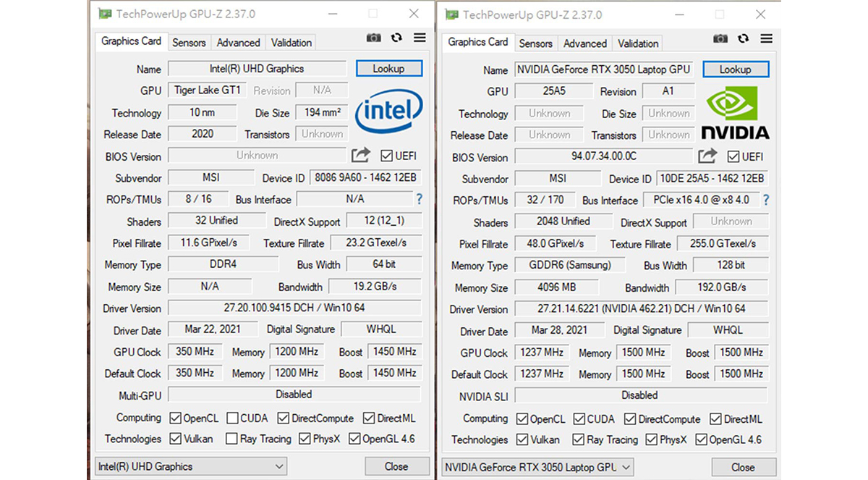The height and width of the screenshot is (480, 868).
Task: Switch to Validation tab in NVIDIA window
Action: (x=638, y=43)
